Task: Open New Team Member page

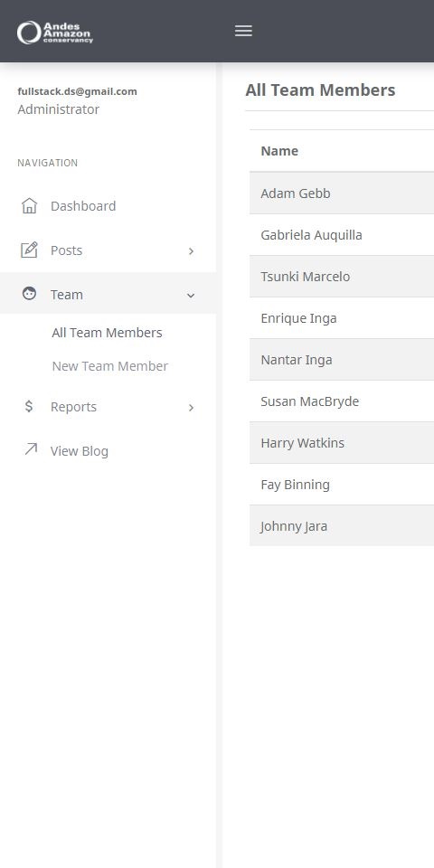Action: tap(110, 366)
